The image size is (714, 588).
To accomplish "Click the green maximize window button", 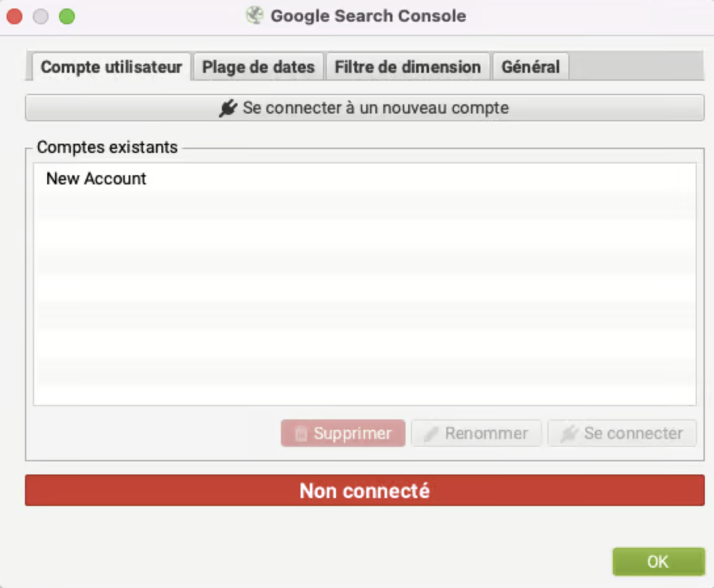I will tap(67, 17).
